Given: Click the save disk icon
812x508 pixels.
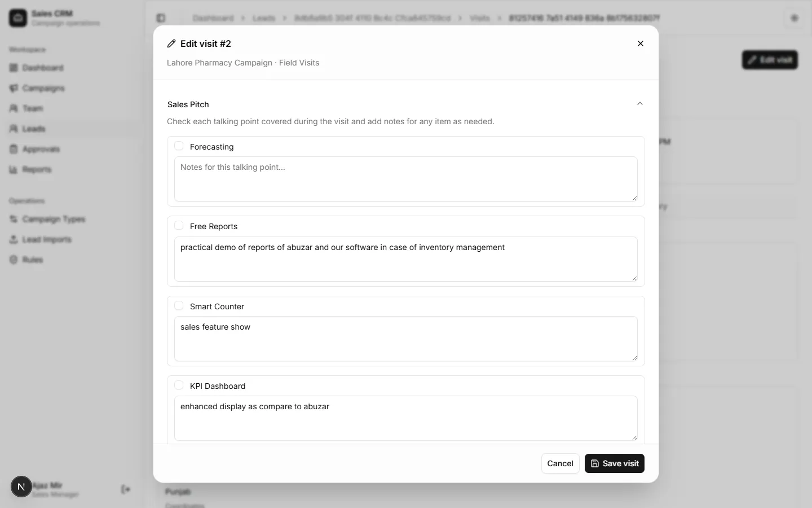Looking at the screenshot, I should 595,463.
